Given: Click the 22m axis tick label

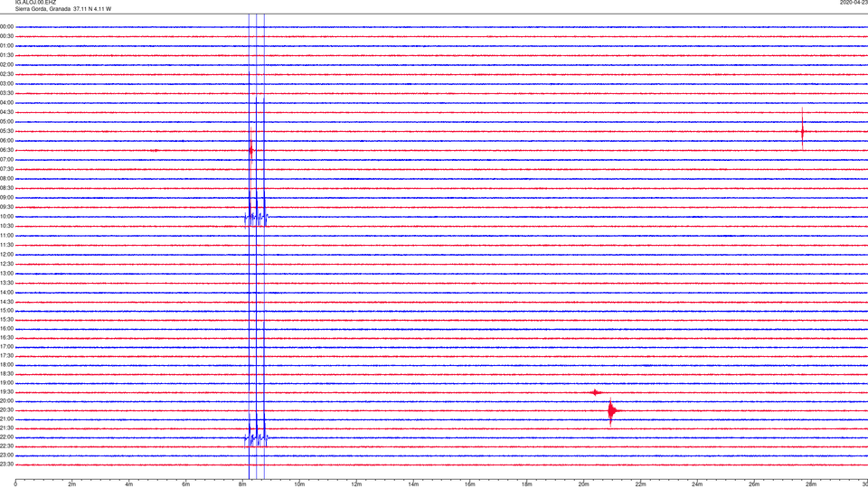Looking at the screenshot, I should (x=640, y=484).
